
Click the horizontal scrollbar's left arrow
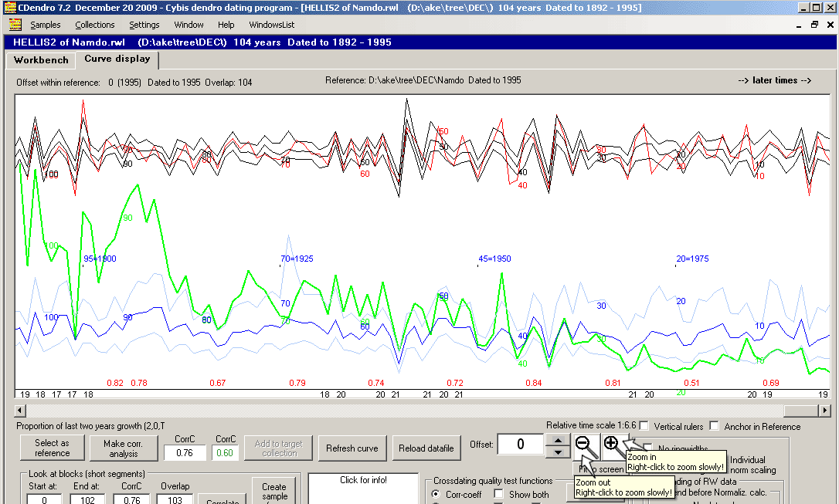tap(20, 411)
